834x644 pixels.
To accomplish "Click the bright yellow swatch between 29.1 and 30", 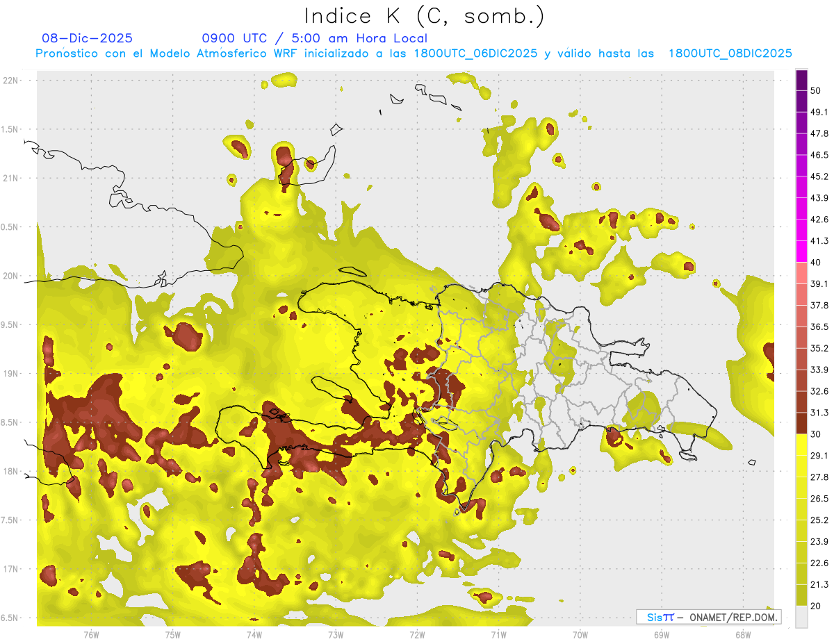I will tap(801, 445).
